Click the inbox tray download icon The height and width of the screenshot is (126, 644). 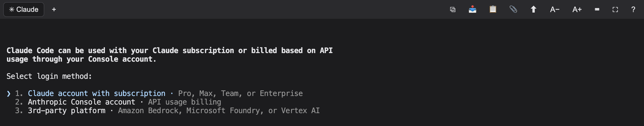(x=473, y=9)
